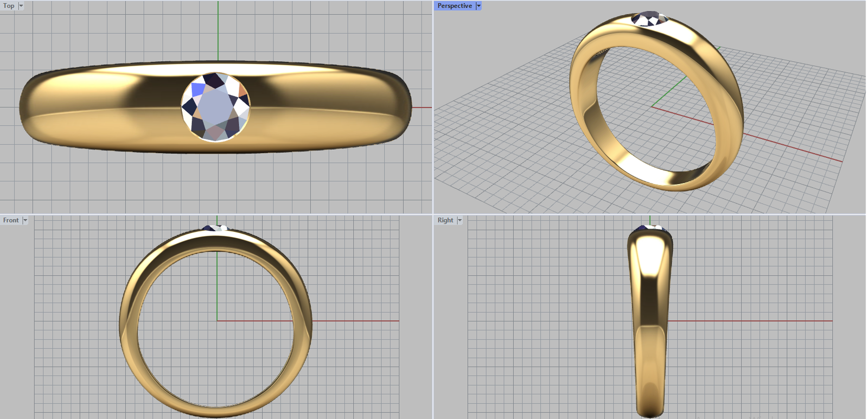Click the Front viewport title label
Screen dimensions: 868x419
[x=11, y=220]
